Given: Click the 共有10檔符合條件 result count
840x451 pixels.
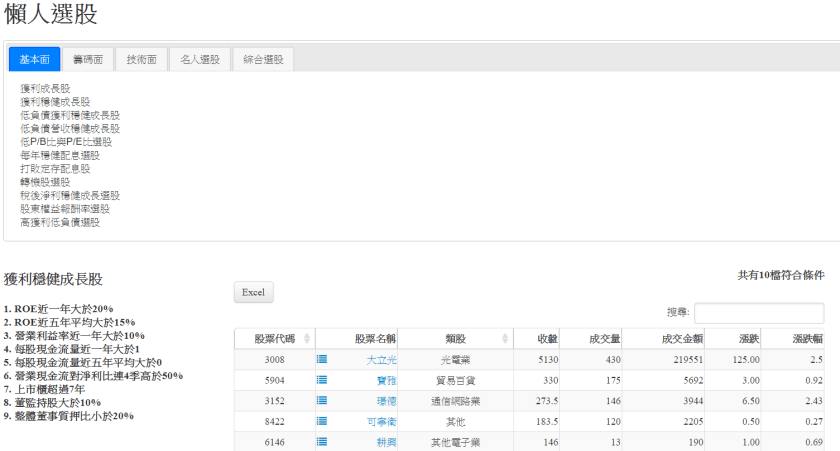Looking at the screenshot, I should (781, 275).
